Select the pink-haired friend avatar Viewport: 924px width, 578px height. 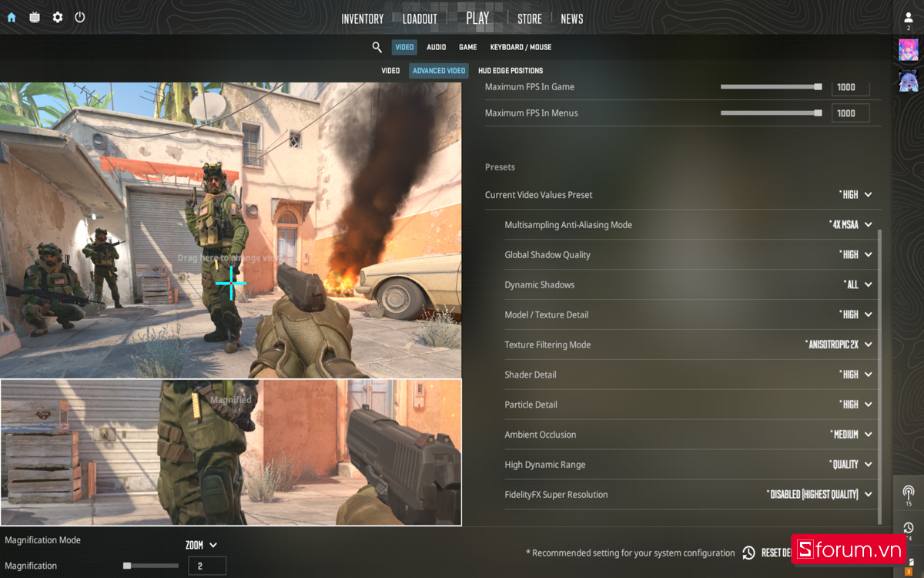point(909,50)
